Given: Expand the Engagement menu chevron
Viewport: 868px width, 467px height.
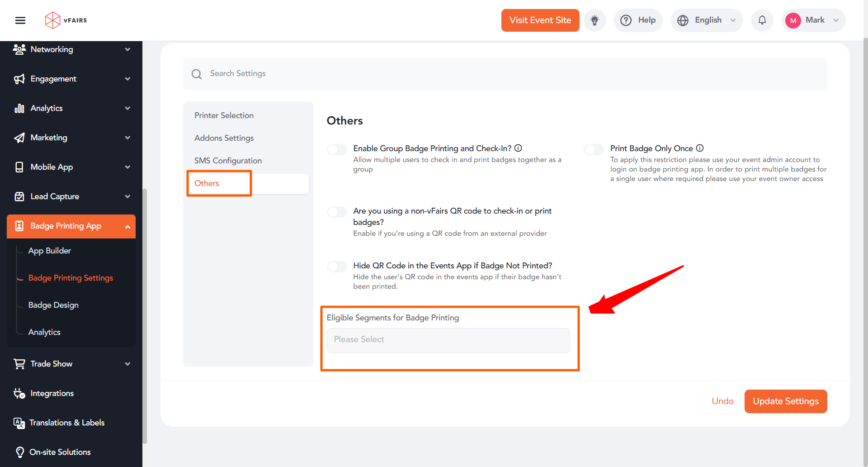Looking at the screenshot, I should (x=127, y=79).
